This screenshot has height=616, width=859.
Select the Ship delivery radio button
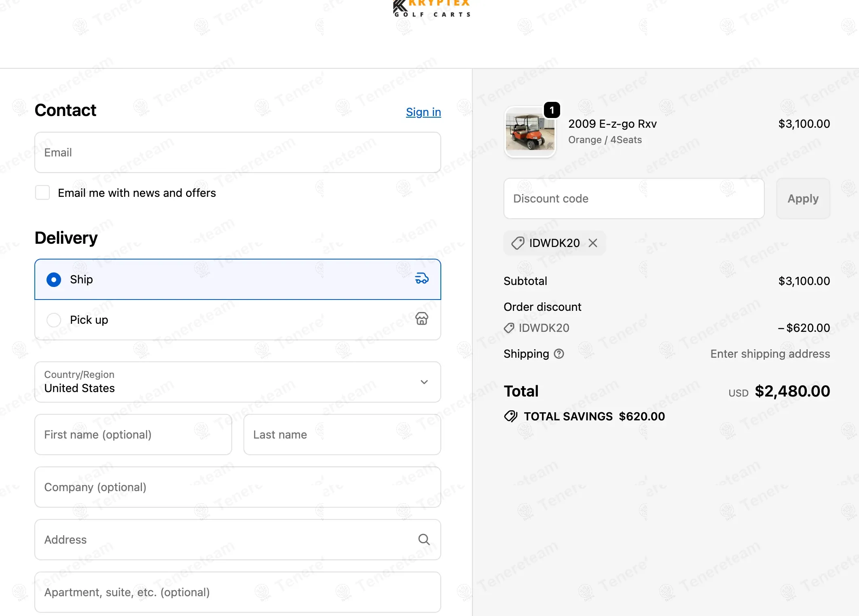pyautogui.click(x=54, y=280)
